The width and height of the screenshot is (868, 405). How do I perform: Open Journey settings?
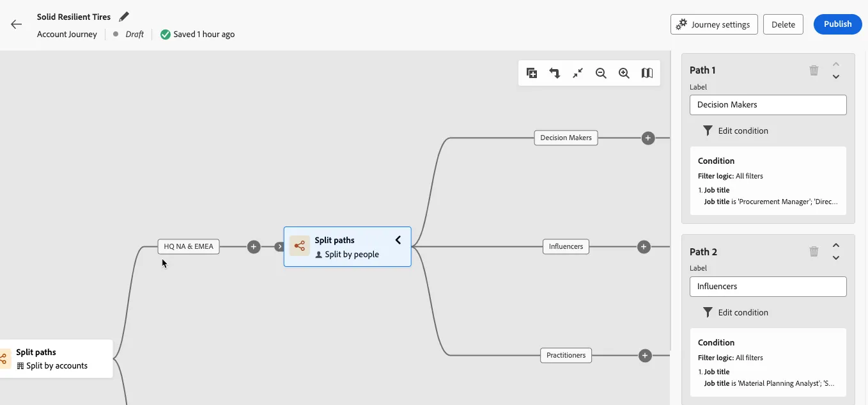pos(714,24)
